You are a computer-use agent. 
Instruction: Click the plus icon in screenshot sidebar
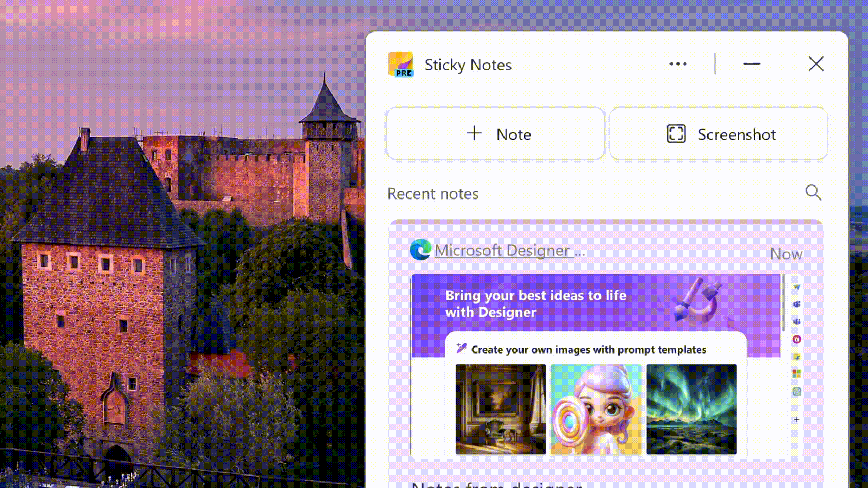pos(796,420)
